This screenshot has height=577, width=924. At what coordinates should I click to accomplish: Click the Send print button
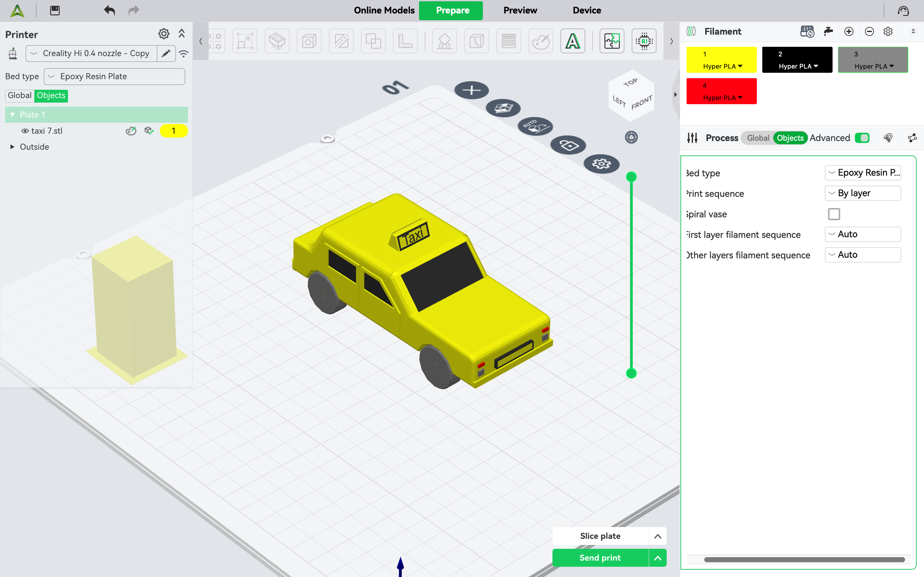pyautogui.click(x=600, y=557)
